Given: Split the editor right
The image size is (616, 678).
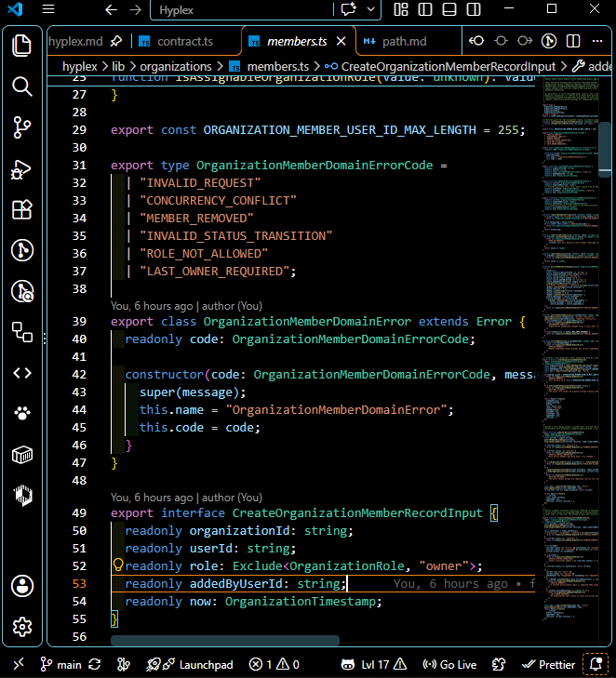Looking at the screenshot, I should tap(573, 41).
